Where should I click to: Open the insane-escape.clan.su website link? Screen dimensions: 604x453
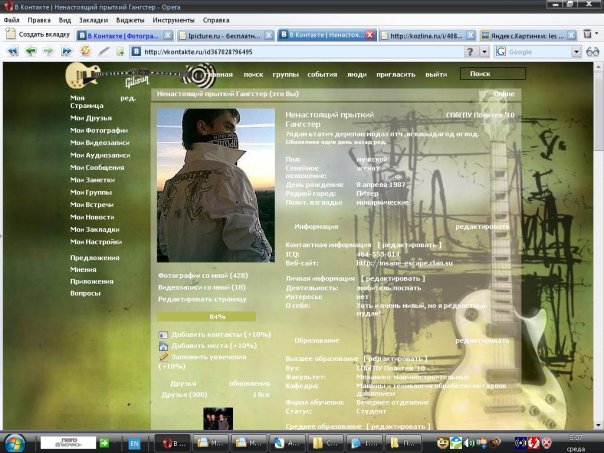point(404,263)
